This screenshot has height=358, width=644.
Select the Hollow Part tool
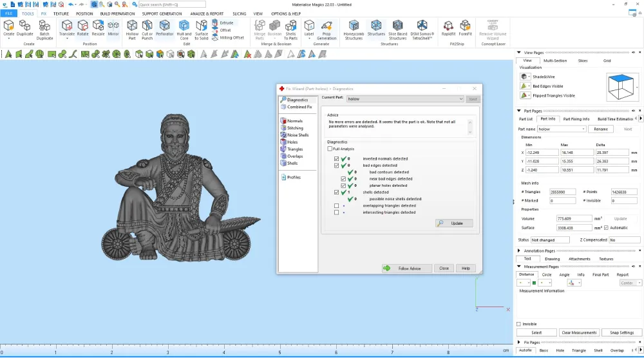(132, 30)
